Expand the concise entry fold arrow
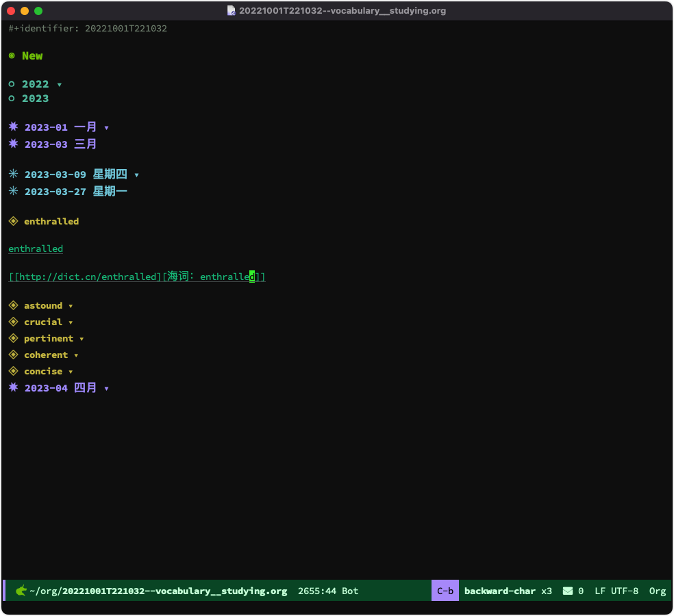Viewport: 674px width, 616px height. pyautogui.click(x=71, y=372)
